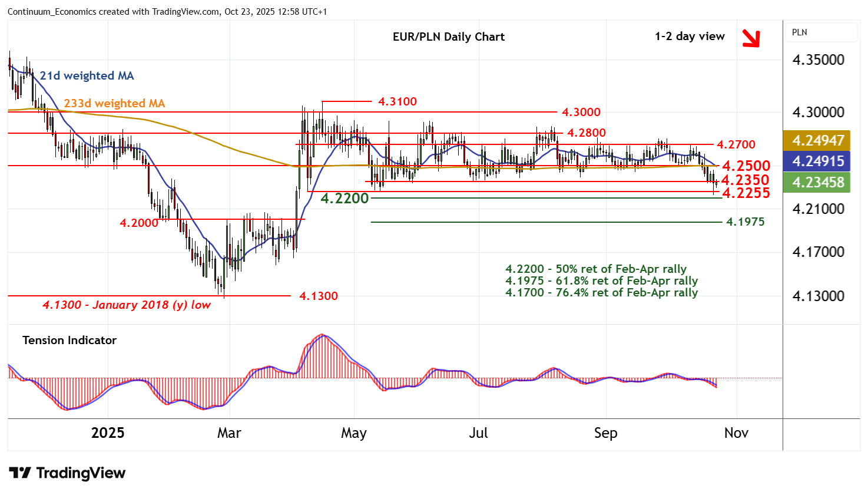Click the 21d weighted MA label
The image size is (868, 495).
(87, 75)
